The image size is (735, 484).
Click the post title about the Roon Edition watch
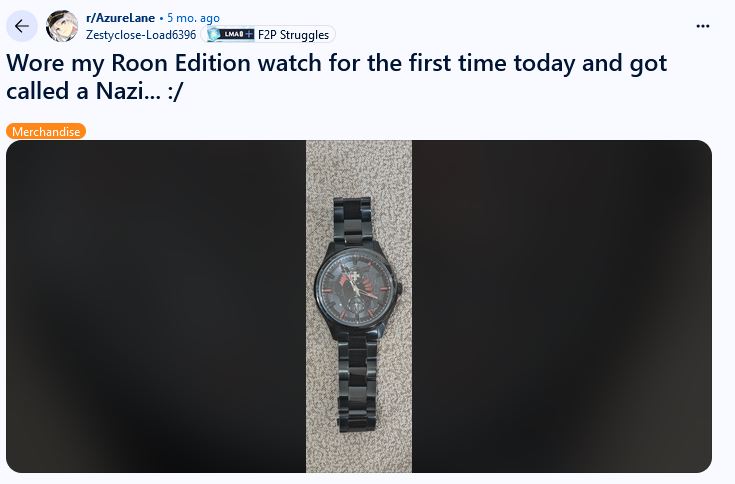pos(336,76)
